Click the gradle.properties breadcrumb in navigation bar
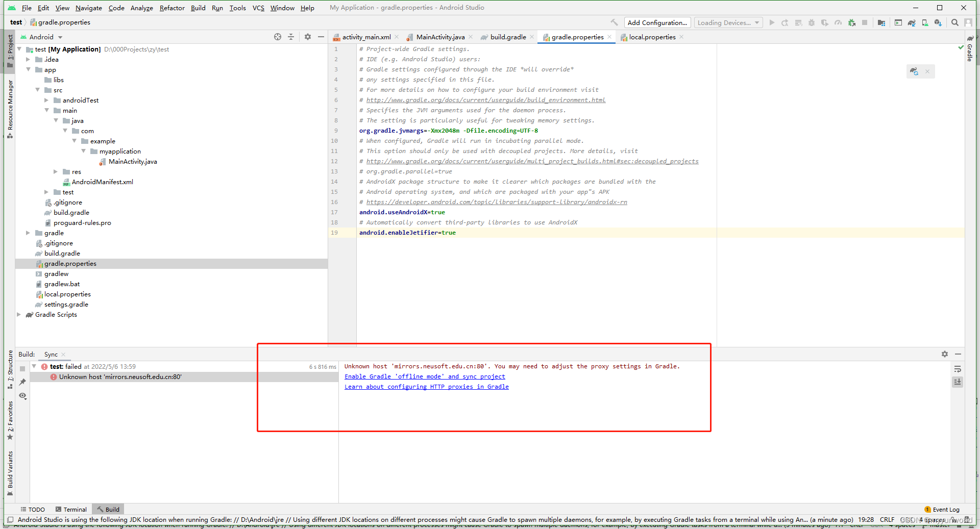Screen dimensions: 980x529 coord(64,22)
